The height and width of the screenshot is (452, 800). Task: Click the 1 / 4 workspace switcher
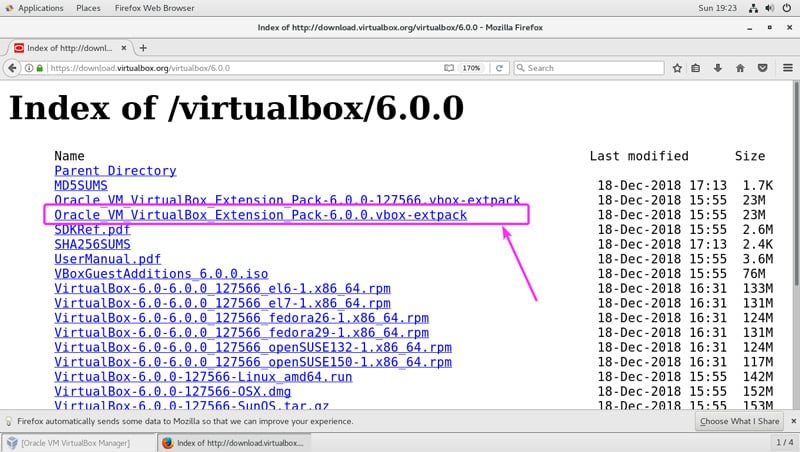point(785,442)
